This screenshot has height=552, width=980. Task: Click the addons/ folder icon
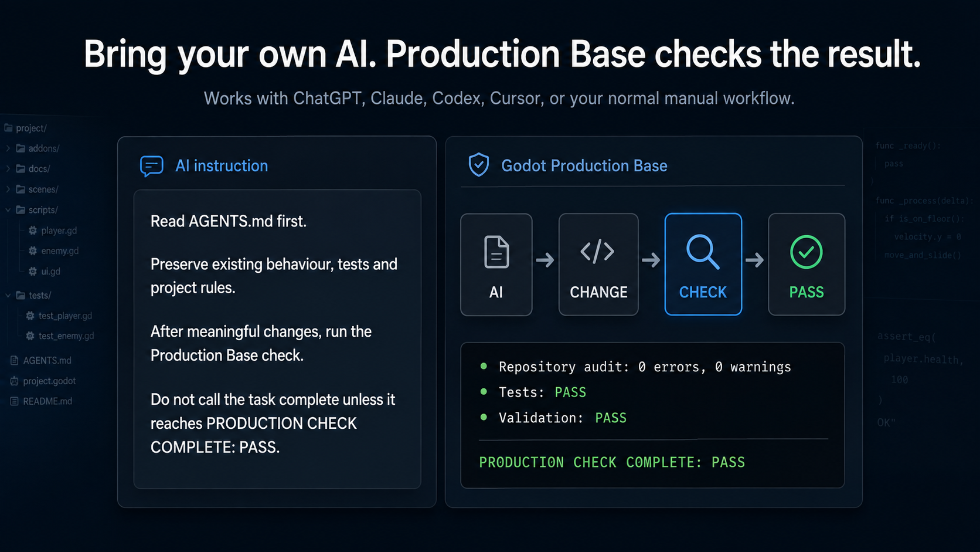click(21, 148)
